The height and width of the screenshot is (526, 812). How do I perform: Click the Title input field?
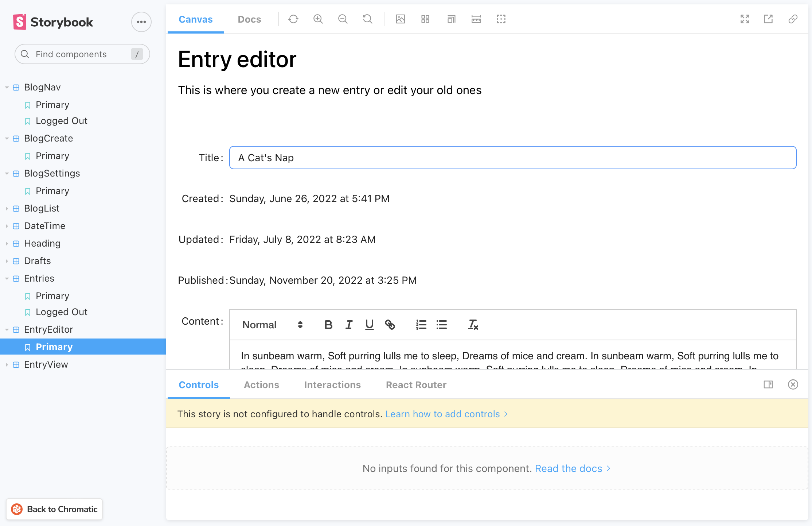coord(512,158)
